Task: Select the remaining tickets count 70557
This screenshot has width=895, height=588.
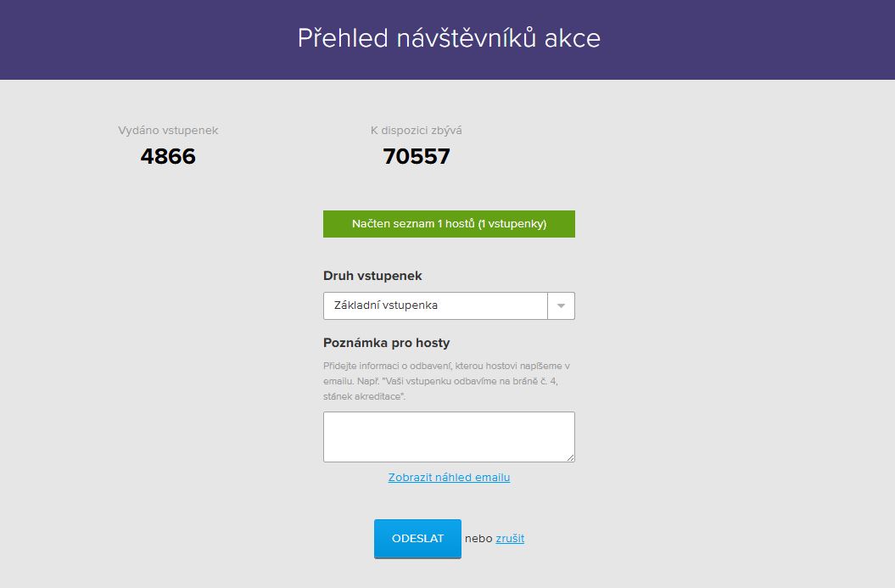Action: pyautogui.click(x=417, y=156)
